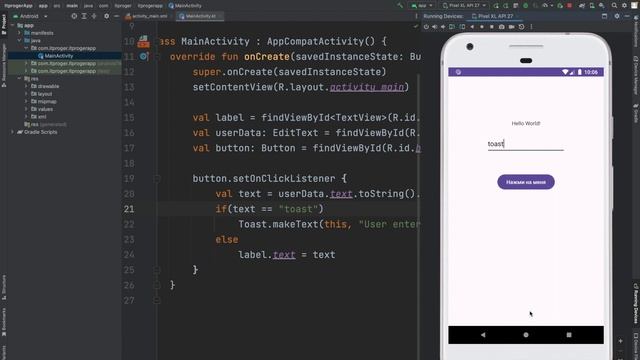Click fold toggle at line 19 in gutter
The height and width of the screenshot is (360, 640).
157,178
